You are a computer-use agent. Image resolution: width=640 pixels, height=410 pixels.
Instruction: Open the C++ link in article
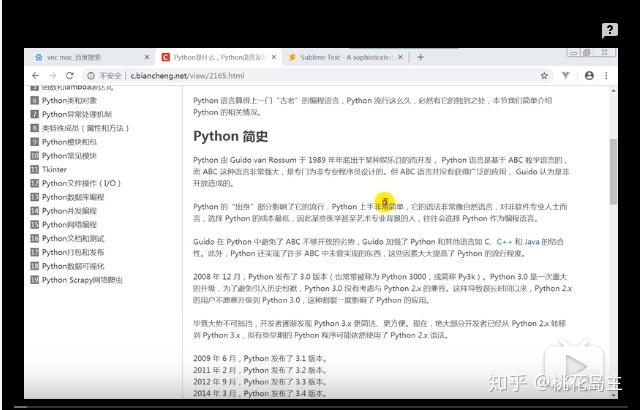coord(504,242)
